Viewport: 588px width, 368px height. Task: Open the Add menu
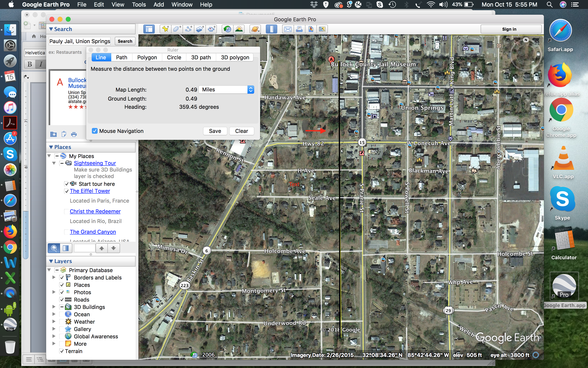pos(159,4)
